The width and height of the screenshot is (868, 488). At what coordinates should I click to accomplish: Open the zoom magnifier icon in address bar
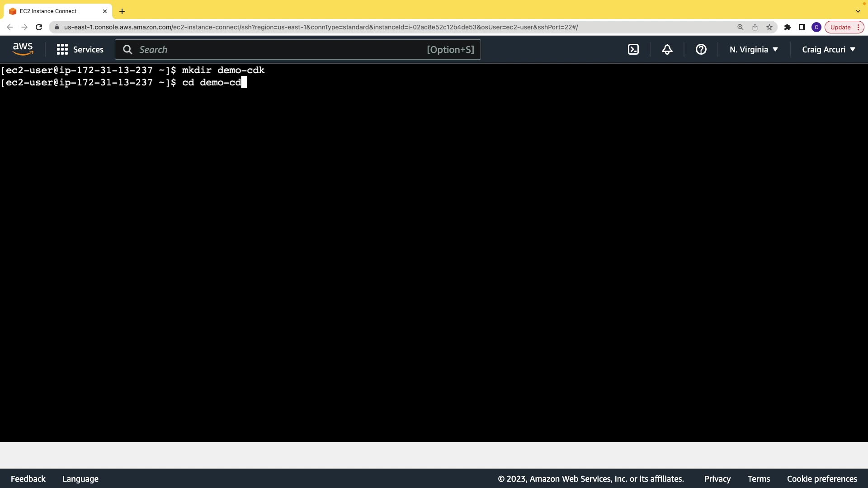pyautogui.click(x=741, y=27)
